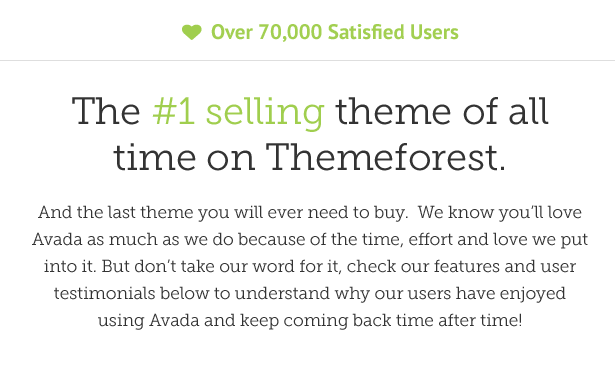Click the word "Themeforest." in the heading
The image size is (615, 366).
pyautogui.click(x=386, y=158)
